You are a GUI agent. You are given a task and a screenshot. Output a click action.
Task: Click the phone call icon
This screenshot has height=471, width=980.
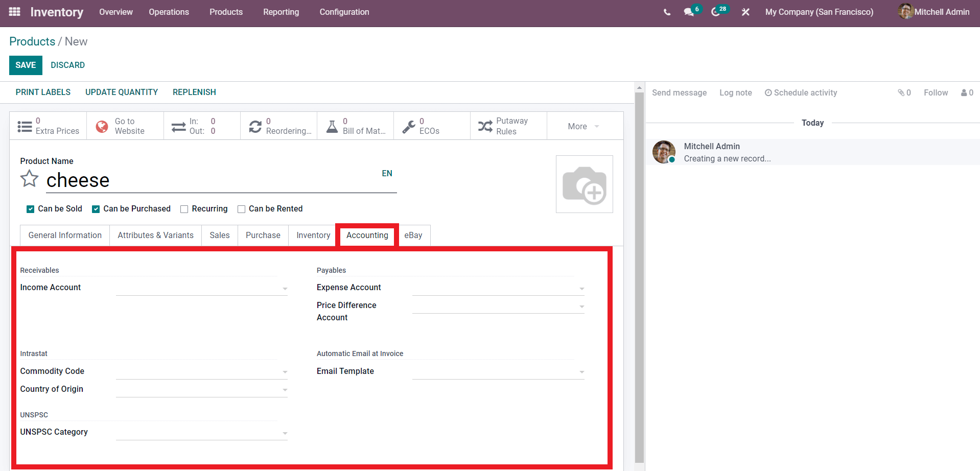pyautogui.click(x=667, y=12)
